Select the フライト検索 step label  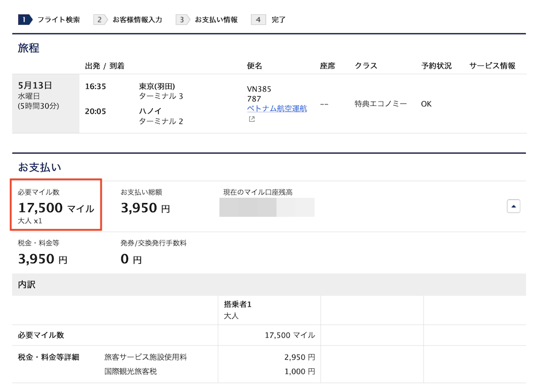pyautogui.click(x=58, y=19)
